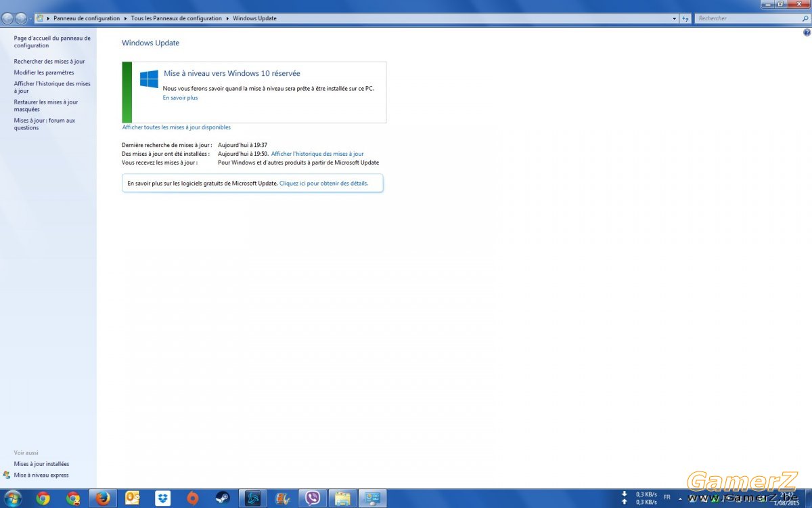812x508 pixels.
Task: Open Modifier les paramètres
Action: pos(44,72)
